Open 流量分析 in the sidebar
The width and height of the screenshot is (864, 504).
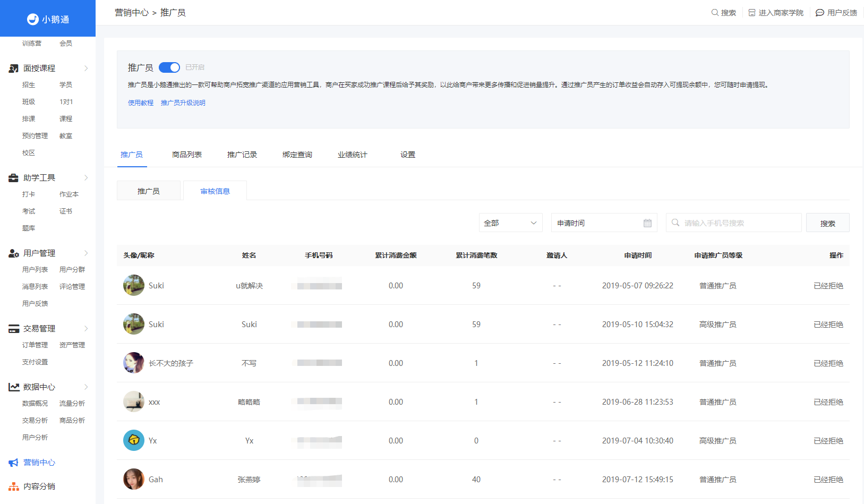pyautogui.click(x=72, y=404)
